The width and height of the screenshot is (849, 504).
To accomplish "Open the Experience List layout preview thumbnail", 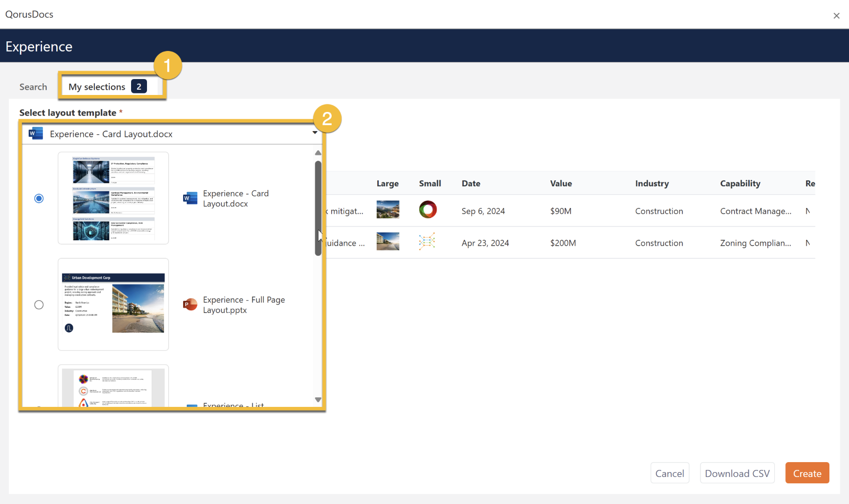I will (114, 386).
